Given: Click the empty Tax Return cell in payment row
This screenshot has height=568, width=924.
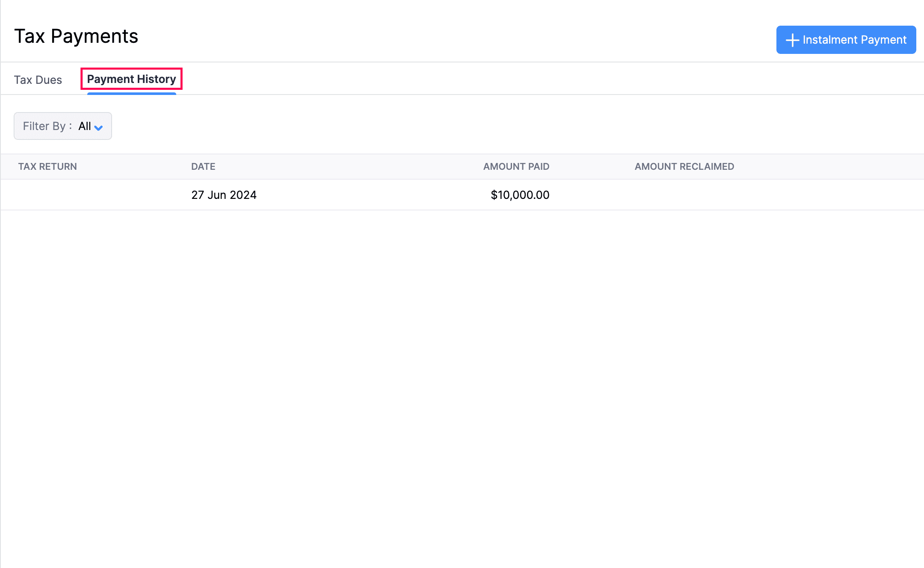Looking at the screenshot, I should [x=86, y=195].
